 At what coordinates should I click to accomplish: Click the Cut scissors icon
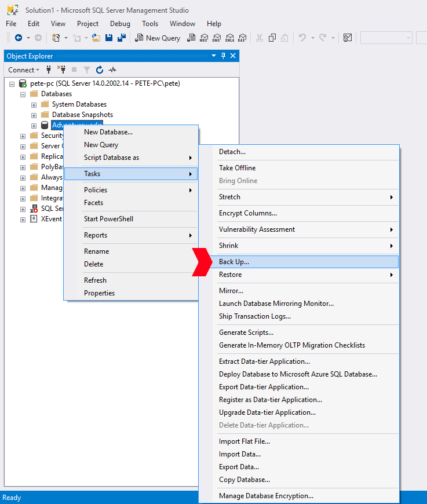[x=260, y=38]
